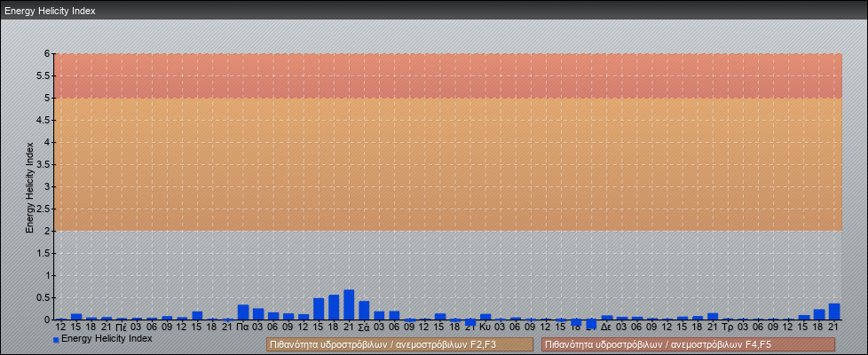Click the Τρ day label on the x-axis
The image size is (868, 355).
[x=728, y=327]
